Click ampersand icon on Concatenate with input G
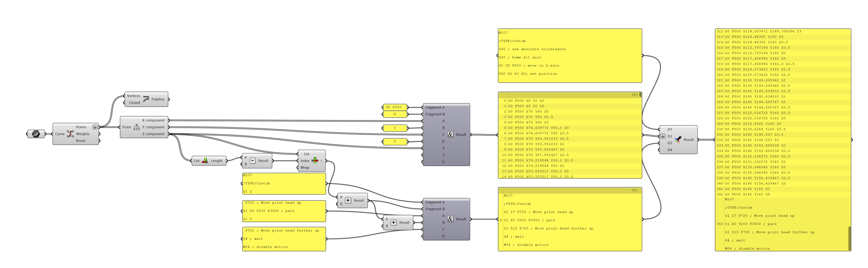This screenshot has width=868, height=268. click(450, 135)
